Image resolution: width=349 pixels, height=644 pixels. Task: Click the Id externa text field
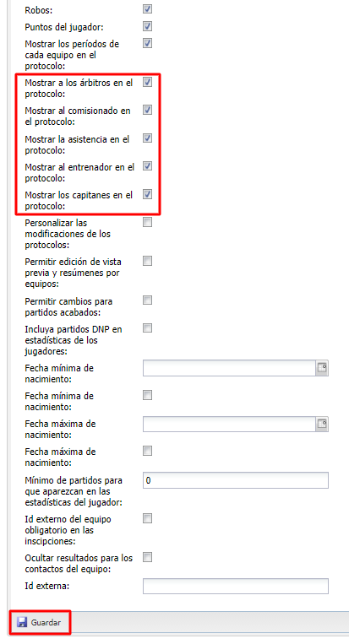(236, 586)
